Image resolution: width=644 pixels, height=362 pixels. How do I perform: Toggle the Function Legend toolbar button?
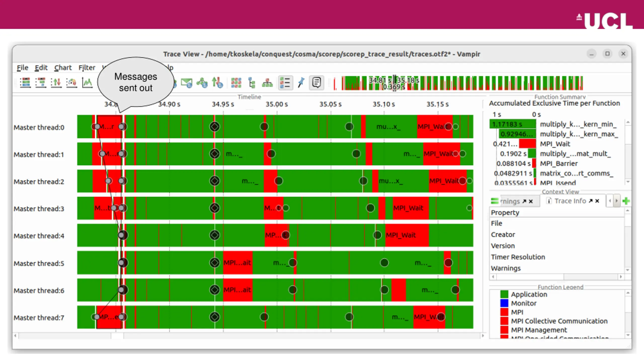pyautogui.click(x=285, y=83)
